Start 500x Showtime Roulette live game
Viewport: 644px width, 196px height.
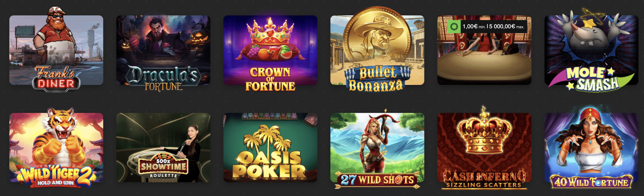163,148
